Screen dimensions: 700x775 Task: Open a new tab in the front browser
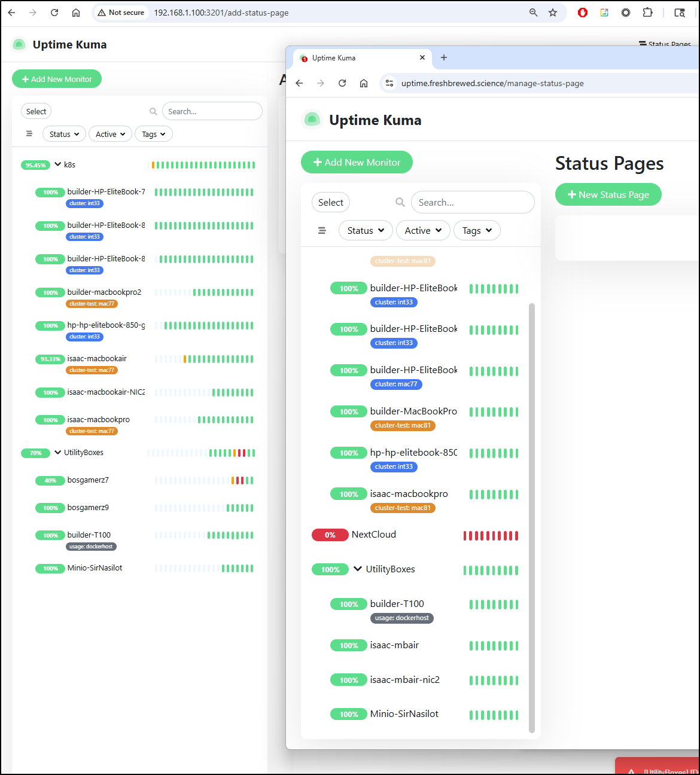[x=444, y=57]
